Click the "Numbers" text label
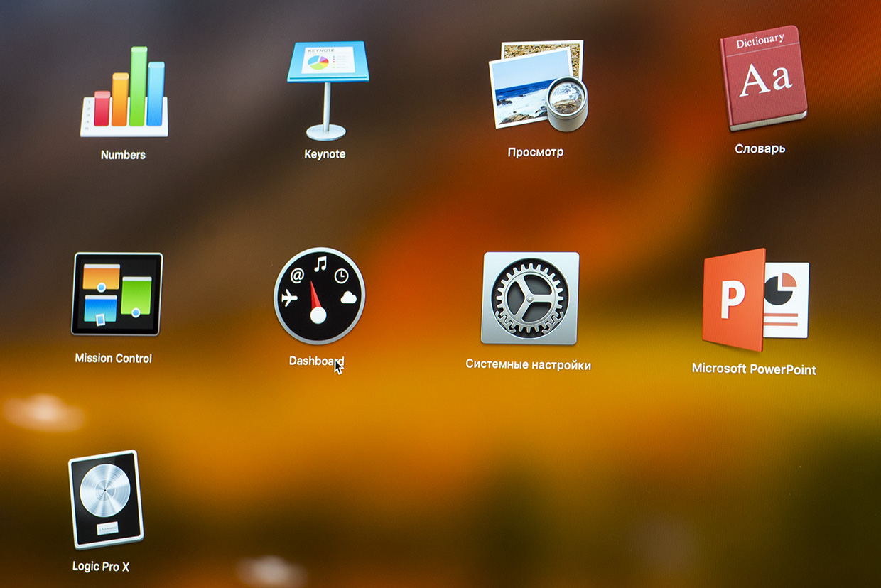This screenshot has height=588, width=881. [x=123, y=155]
